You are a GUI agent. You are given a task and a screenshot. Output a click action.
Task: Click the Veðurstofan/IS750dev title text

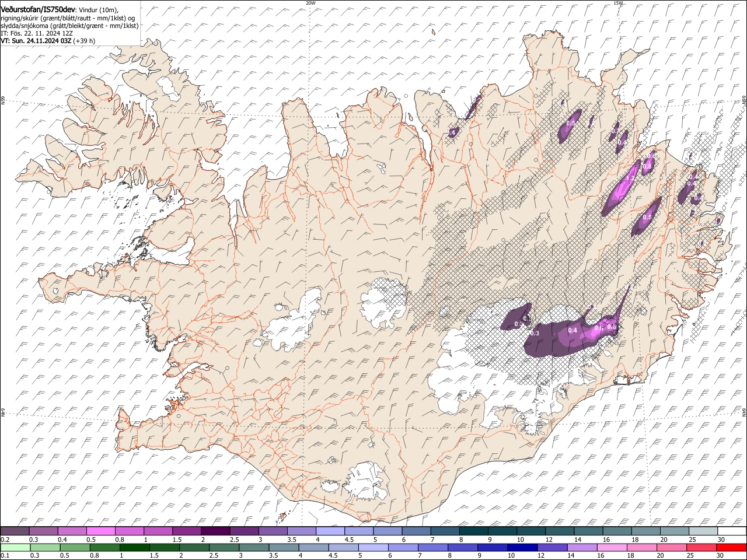37,9
